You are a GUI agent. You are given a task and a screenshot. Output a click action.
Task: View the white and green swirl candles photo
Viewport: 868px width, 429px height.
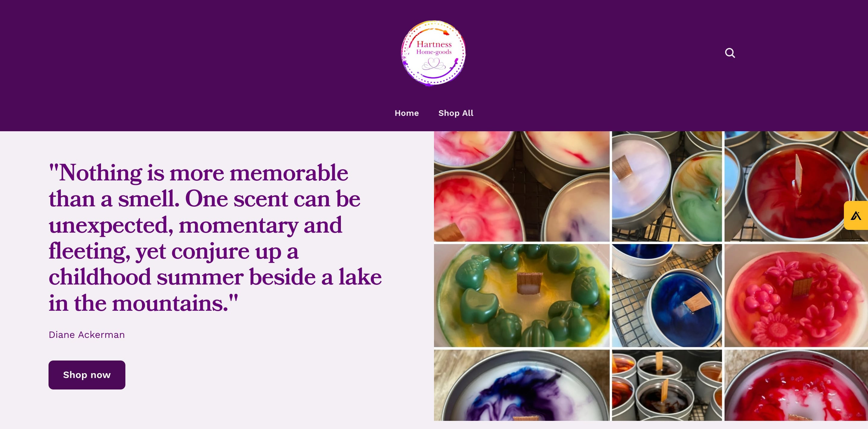tap(667, 186)
